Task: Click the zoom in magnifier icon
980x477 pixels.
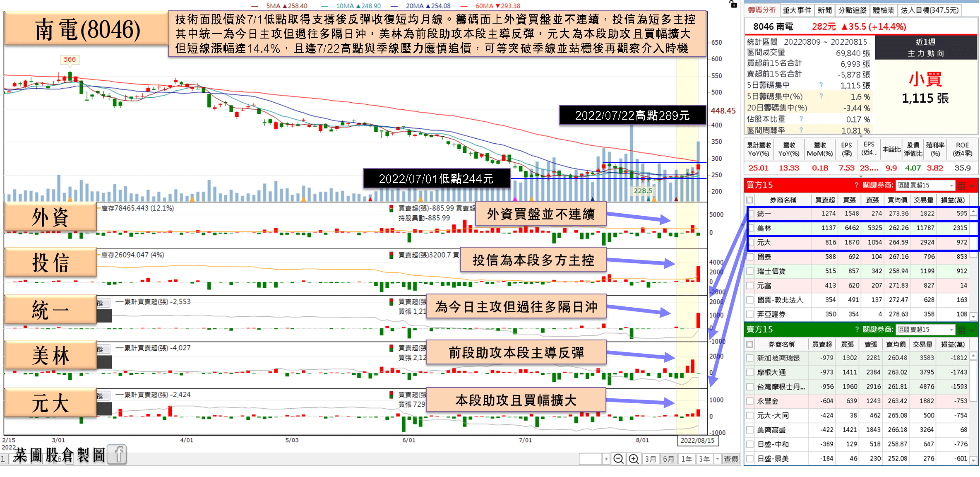Action: click(633, 459)
